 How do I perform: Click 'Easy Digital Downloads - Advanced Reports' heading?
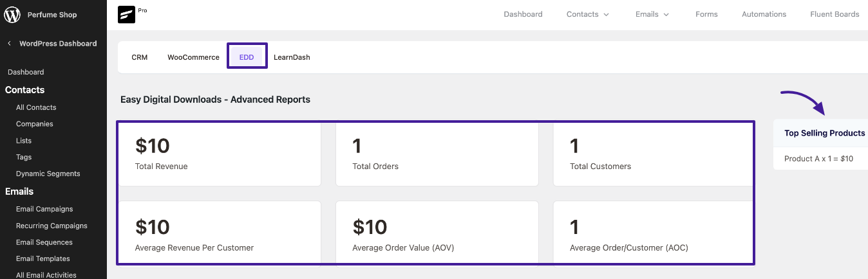(215, 100)
